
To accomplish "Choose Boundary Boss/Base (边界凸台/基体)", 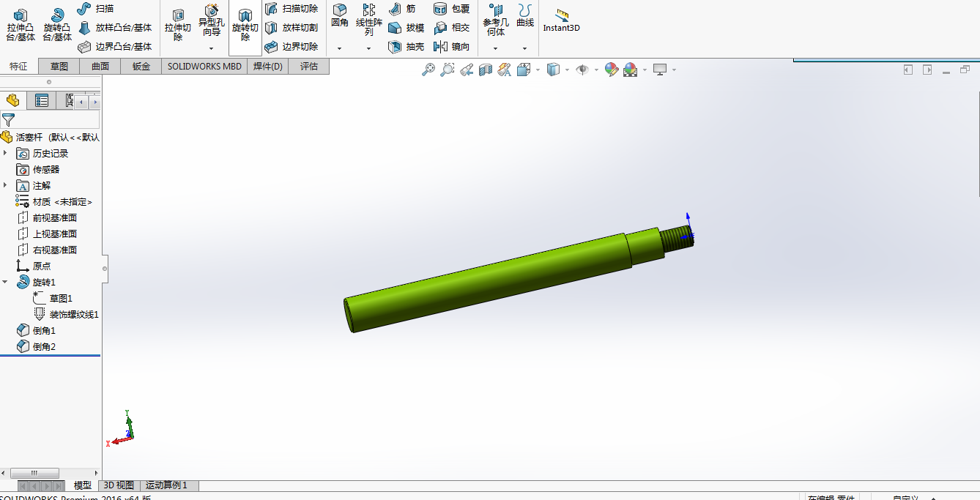I will pos(115,46).
